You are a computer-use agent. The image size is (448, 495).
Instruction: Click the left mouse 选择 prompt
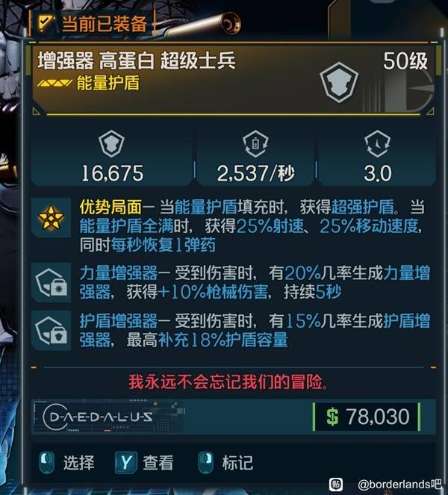click(67, 463)
